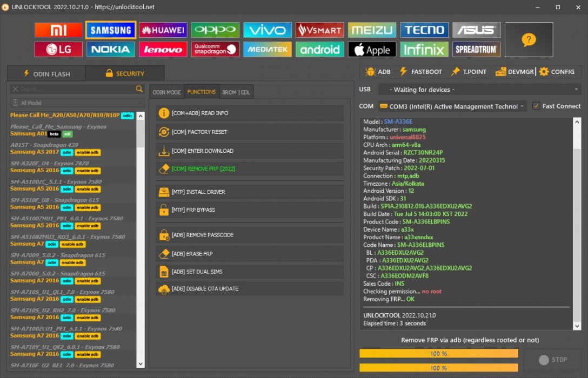Switch to the ODIN FLASH tab
This screenshot has width=588, height=378.
pyautogui.click(x=46, y=73)
